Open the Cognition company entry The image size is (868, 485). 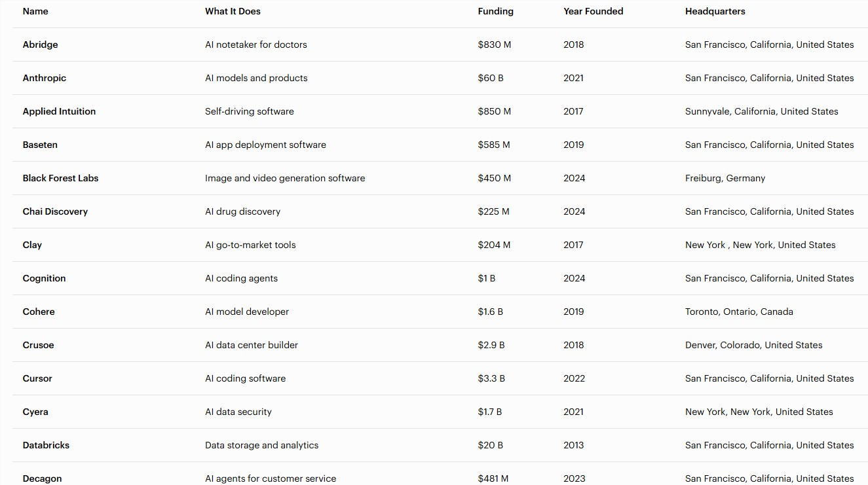coord(44,278)
